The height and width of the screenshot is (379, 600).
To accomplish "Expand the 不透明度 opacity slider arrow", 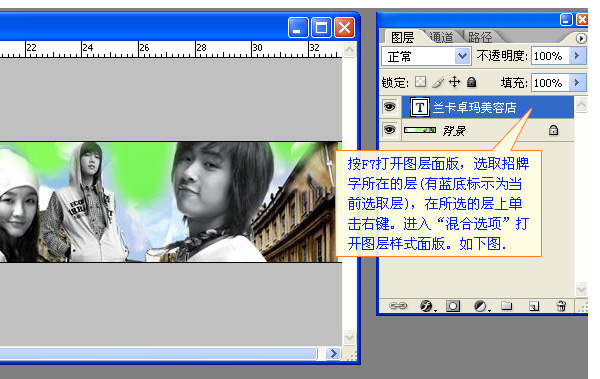I will click(x=577, y=56).
